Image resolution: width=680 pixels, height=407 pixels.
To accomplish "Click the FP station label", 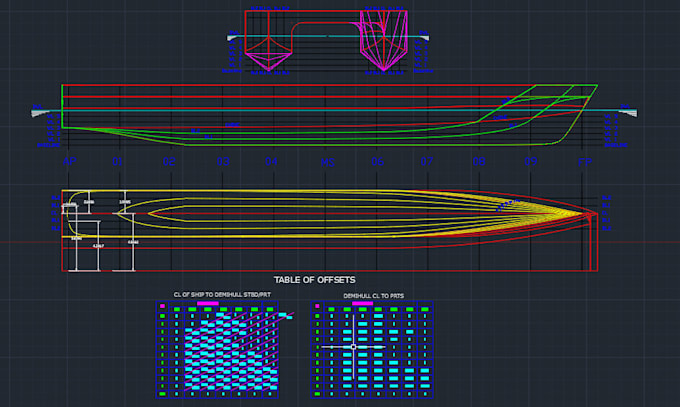I will click(x=585, y=162).
